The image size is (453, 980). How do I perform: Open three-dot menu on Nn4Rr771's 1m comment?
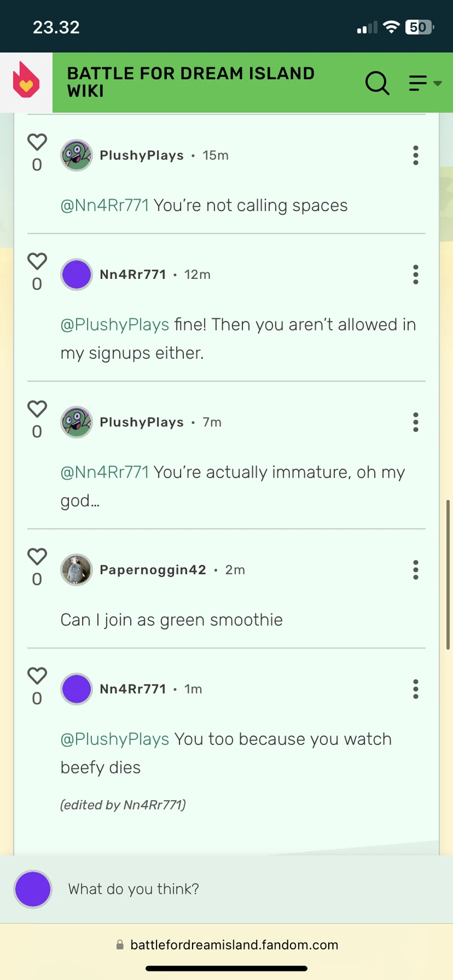415,689
